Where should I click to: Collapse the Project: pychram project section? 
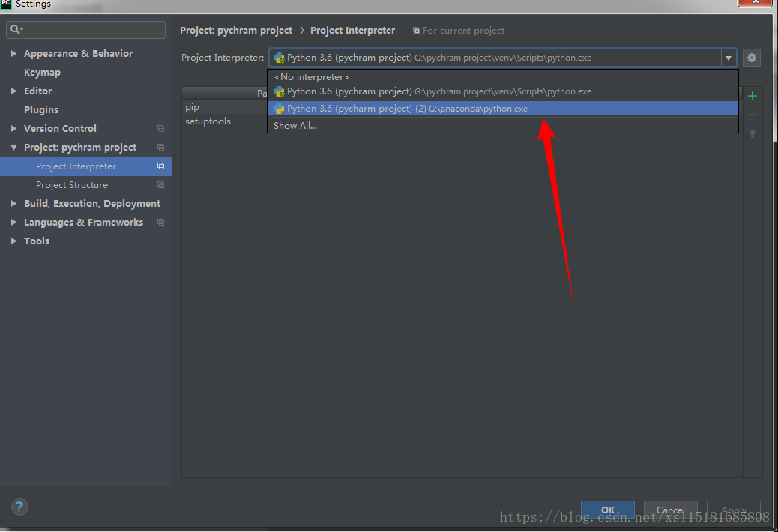pos(14,148)
